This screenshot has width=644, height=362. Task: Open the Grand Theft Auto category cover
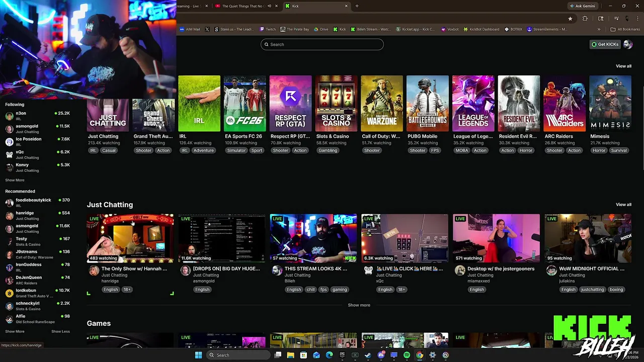coord(153,115)
